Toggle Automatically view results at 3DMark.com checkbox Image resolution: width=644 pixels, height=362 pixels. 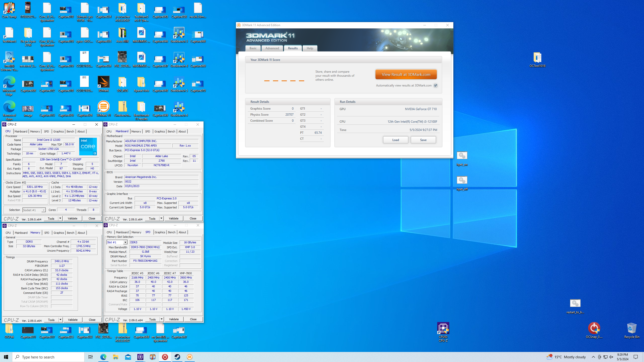point(435,85)
